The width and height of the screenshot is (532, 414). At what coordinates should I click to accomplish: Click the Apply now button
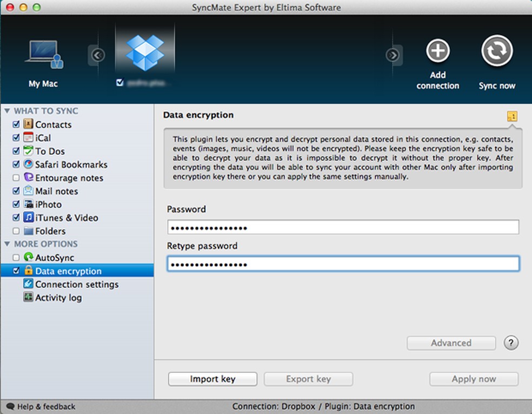coord(474,379)
